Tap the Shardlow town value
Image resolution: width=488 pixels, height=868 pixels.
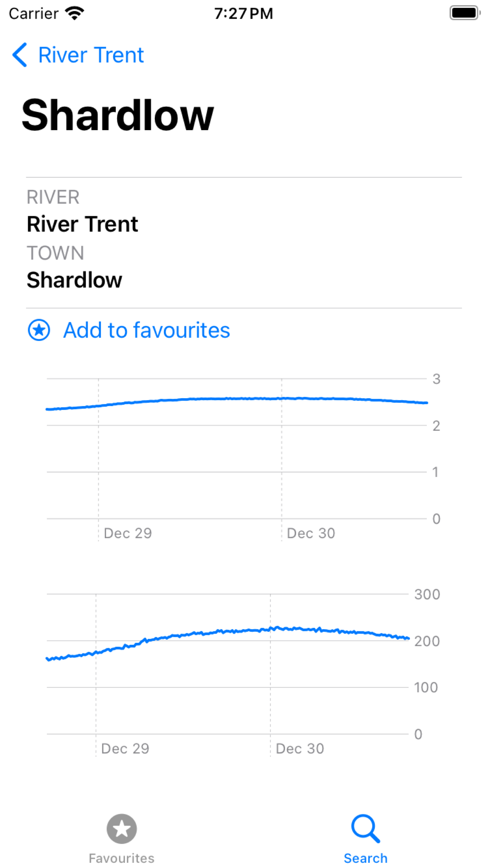click(x=74, y=280)
